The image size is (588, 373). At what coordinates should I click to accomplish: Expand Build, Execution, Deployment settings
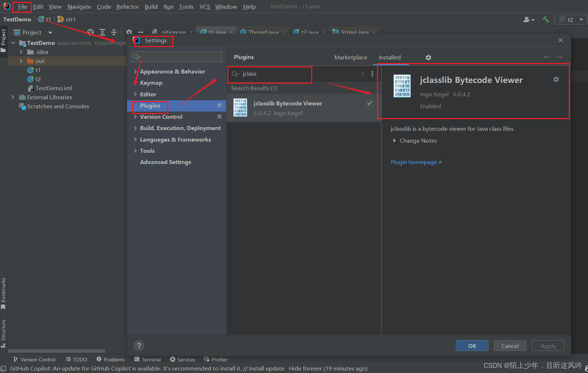point(135,128)
